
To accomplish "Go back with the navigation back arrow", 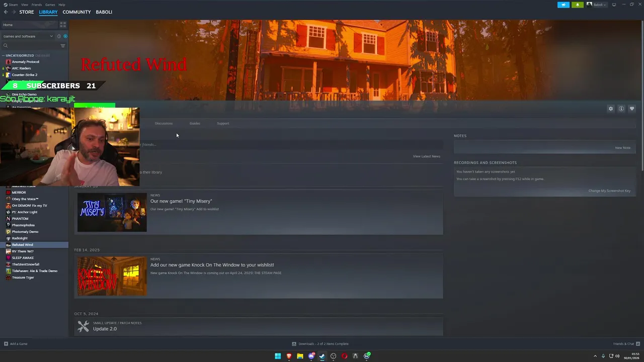I will pyautogui.click(x=6, y=12).
